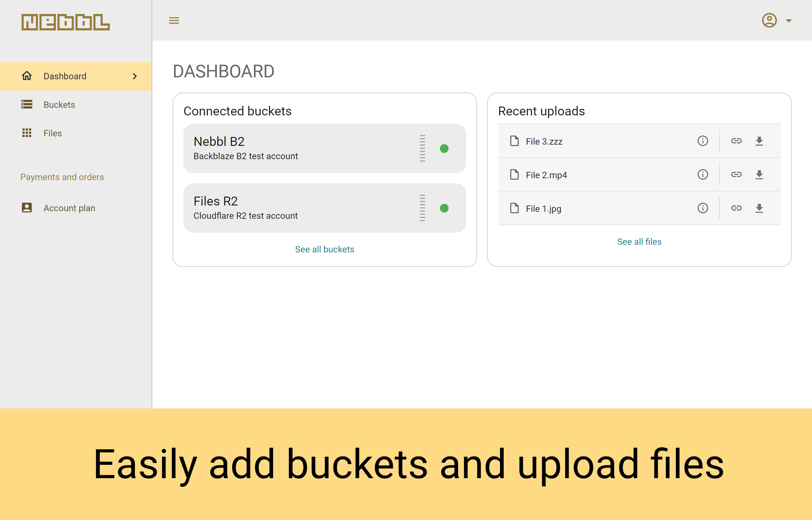812x520 pixels.
Task: Copy link for File 2.mp4
Action: [x=736, y=175]
